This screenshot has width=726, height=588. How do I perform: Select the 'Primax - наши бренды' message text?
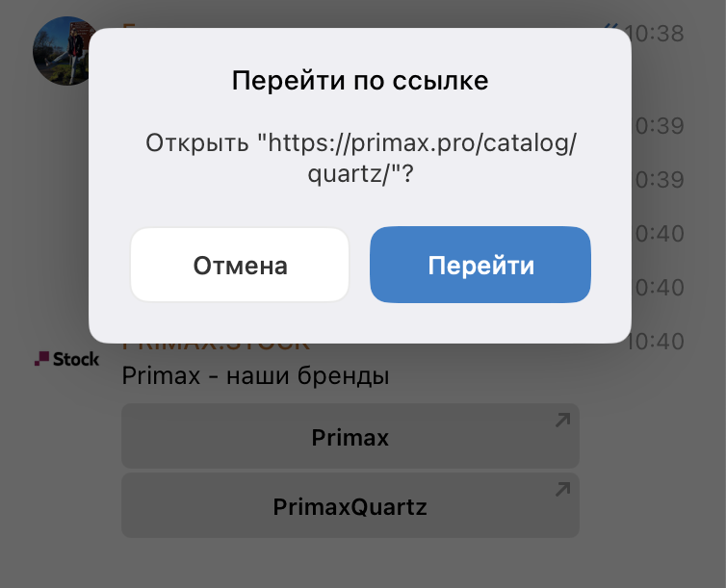point(255,375)
